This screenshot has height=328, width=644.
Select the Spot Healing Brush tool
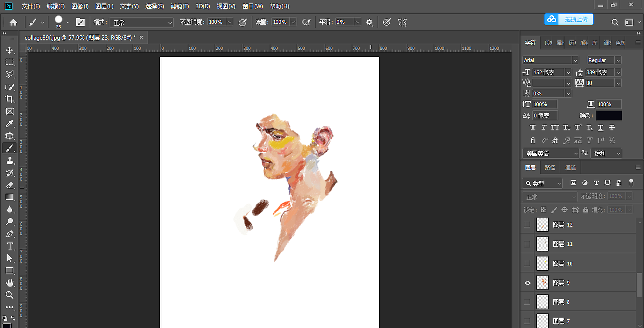(x=10, y=136)
